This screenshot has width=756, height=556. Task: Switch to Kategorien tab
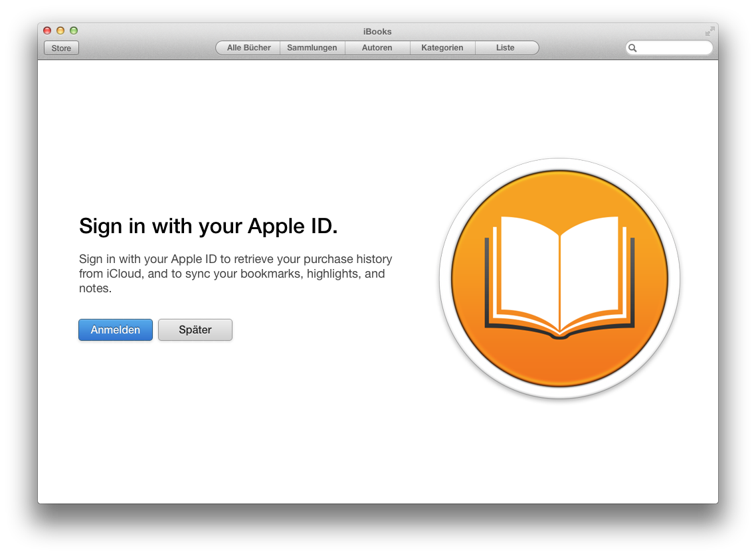pyautogui.click(x=442, y=48)
